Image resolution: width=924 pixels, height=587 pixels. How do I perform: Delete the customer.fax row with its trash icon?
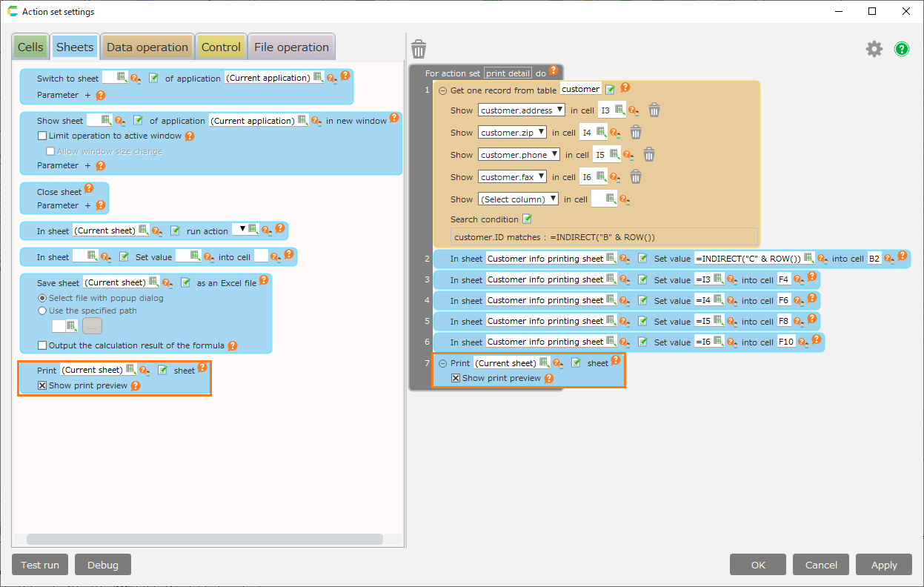(x=635, y=177)
